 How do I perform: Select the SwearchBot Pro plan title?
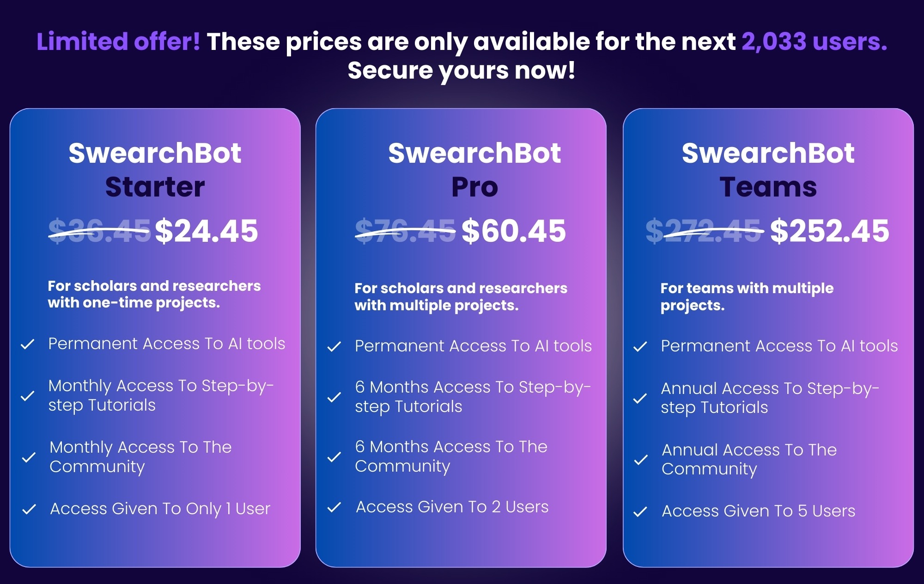[x=474, y=170]
